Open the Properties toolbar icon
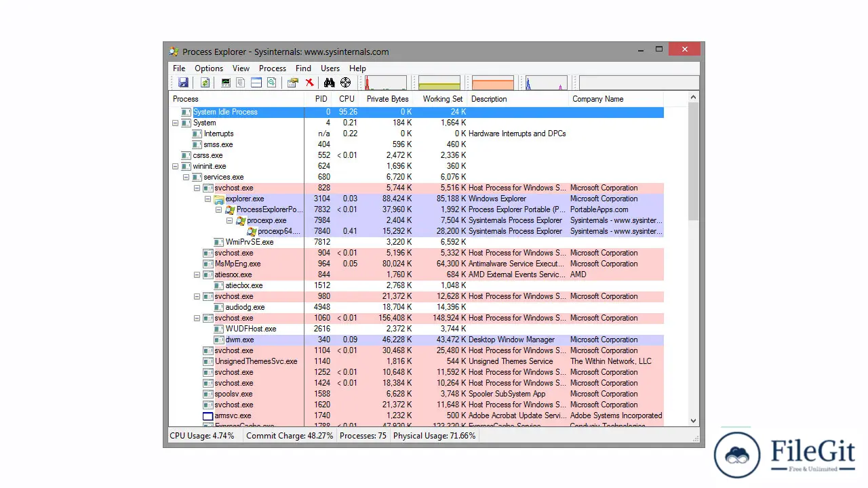 [x=293, y=83]
